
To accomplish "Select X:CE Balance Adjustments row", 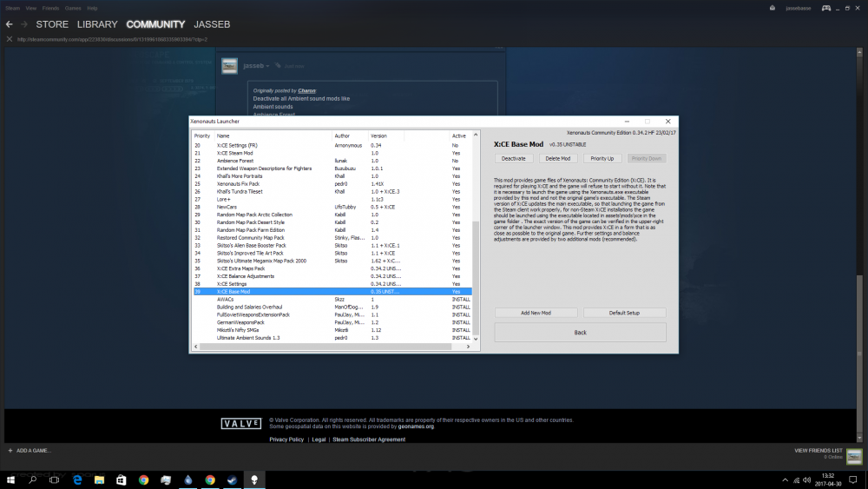I will point(332,276).
